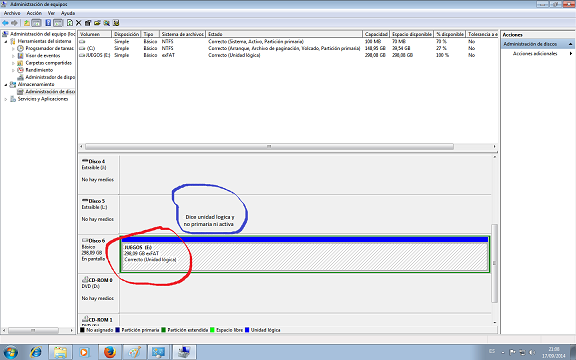Click the open folder toolbar icon
The height and width of the screenshot is (360, 576).
pos(97,23)
